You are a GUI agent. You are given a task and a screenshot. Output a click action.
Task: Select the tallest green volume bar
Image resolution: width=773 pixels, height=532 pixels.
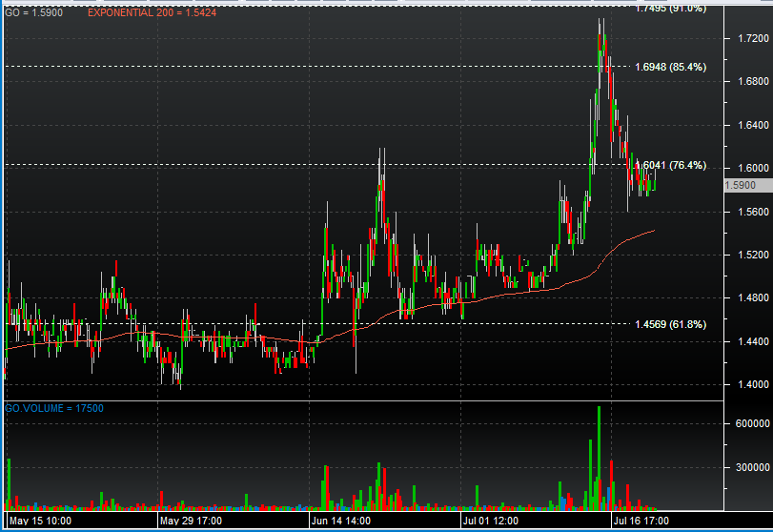(x=599, y=458)
